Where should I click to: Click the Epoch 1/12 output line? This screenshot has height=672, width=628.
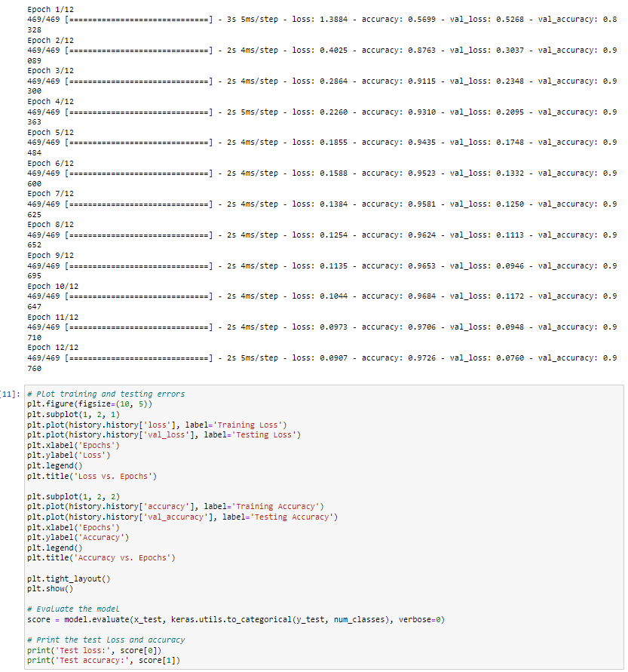[51, 10]
